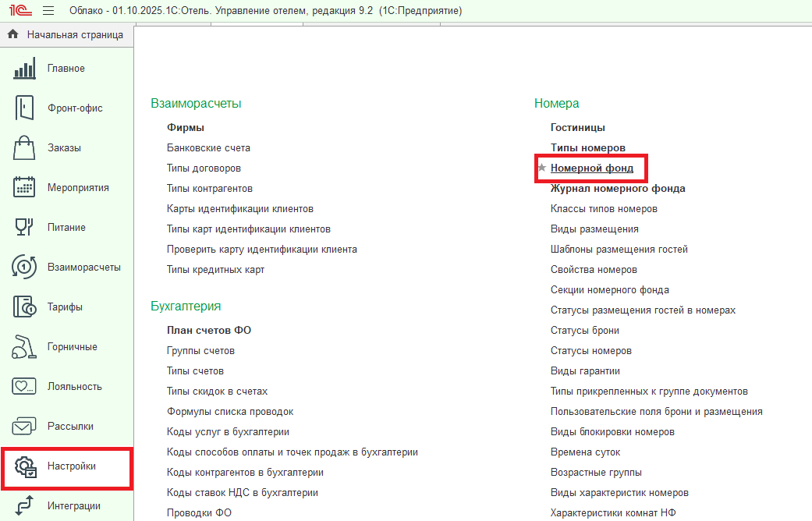Click the door icon for Фронт-офис
Viewport: 812px width, 521px height.
pos(24,108)
